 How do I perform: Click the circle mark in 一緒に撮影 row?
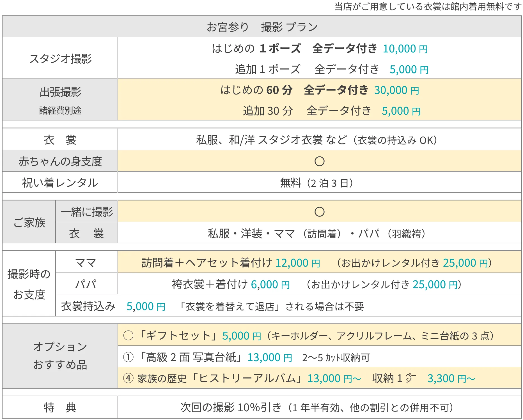pyautogui.click(x=319, y=212)
